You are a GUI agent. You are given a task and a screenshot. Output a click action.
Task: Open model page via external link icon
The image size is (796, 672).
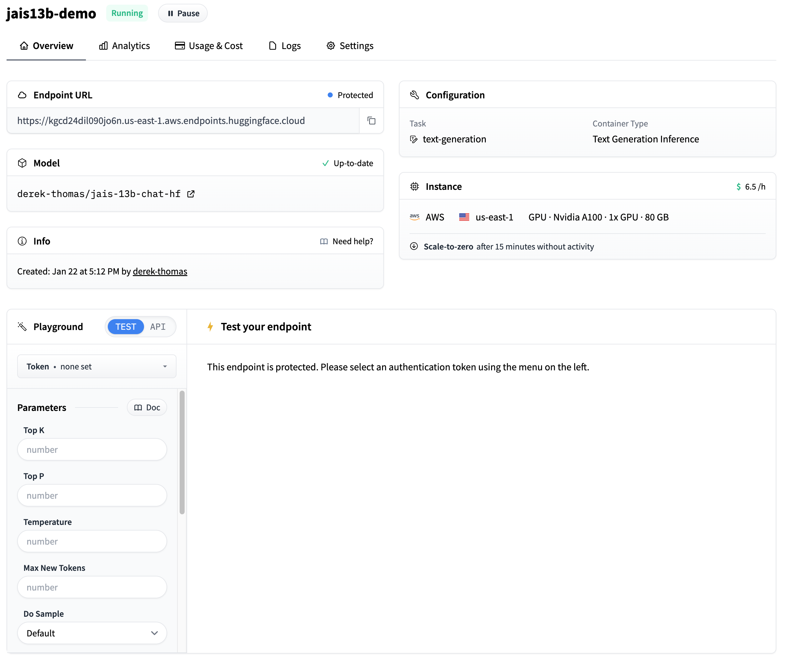(x=191, y=194)
